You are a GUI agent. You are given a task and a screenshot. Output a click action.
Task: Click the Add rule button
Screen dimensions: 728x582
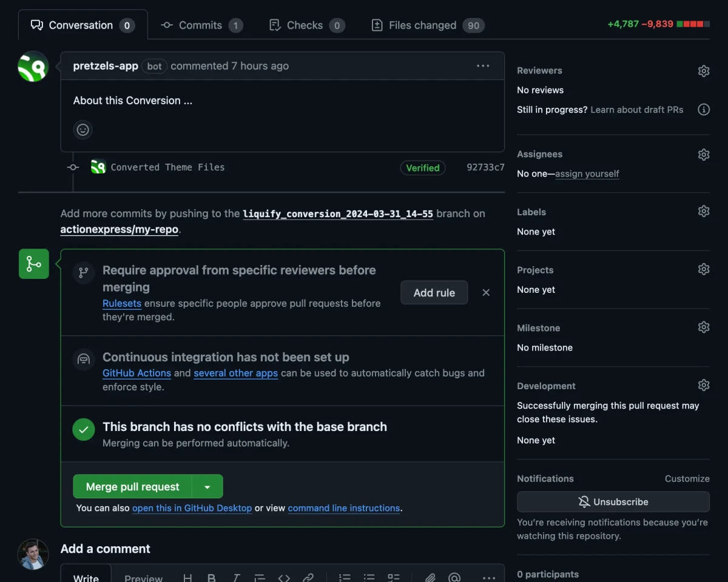434,292
